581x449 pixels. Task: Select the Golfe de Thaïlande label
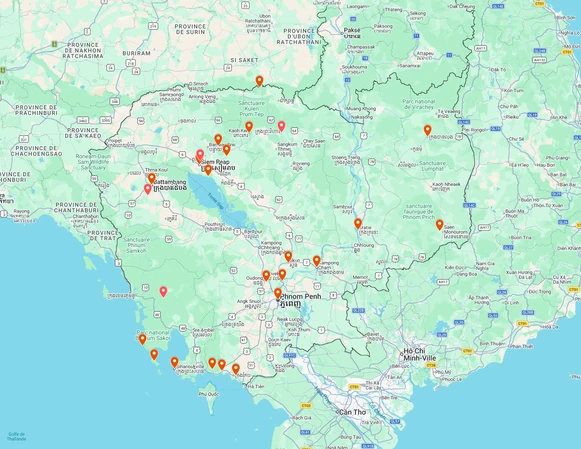(x=17, y=436)
